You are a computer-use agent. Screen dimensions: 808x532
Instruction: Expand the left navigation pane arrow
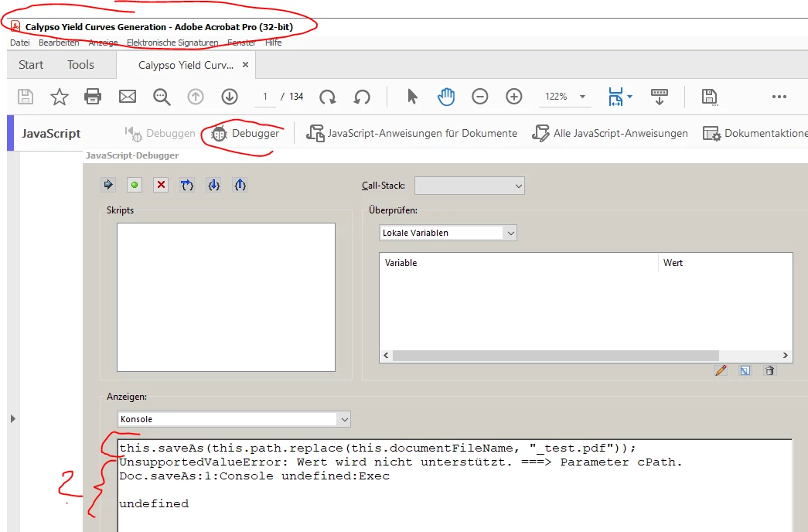pyautogui.click(x=13, y=418)
